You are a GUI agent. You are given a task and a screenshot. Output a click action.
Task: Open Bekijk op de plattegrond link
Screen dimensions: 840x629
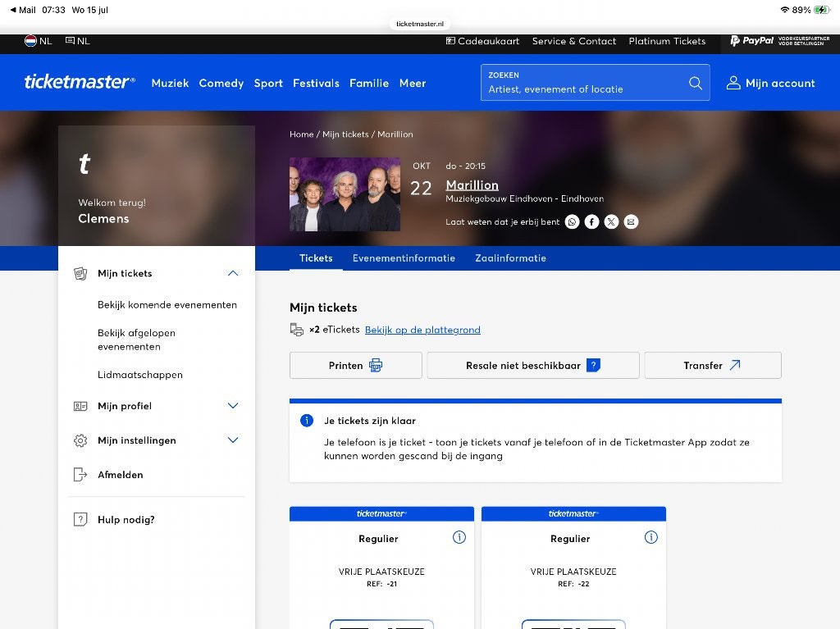[x=422, y=330]
